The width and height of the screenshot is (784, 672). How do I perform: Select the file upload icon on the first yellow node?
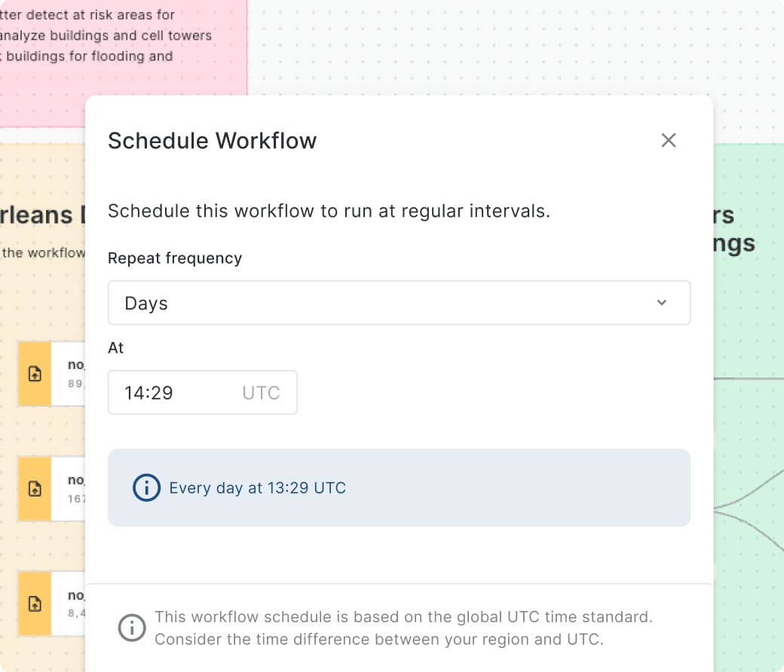tap(35, 374)
